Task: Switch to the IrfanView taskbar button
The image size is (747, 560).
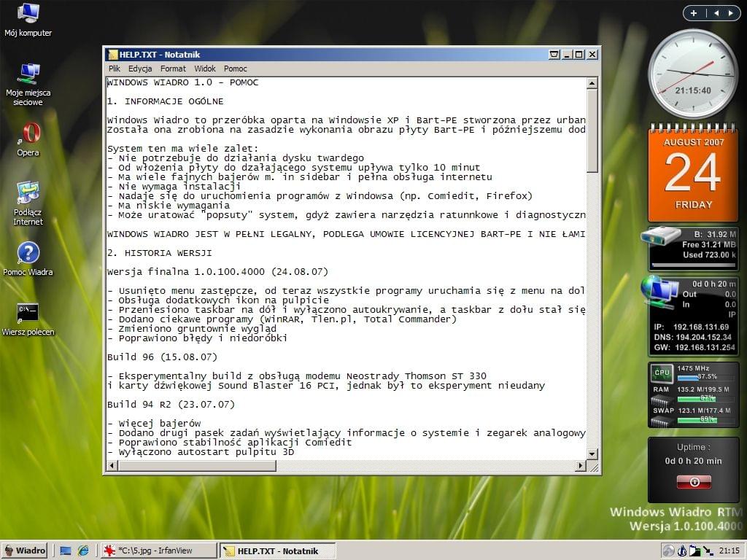Action: pos(158,551)
